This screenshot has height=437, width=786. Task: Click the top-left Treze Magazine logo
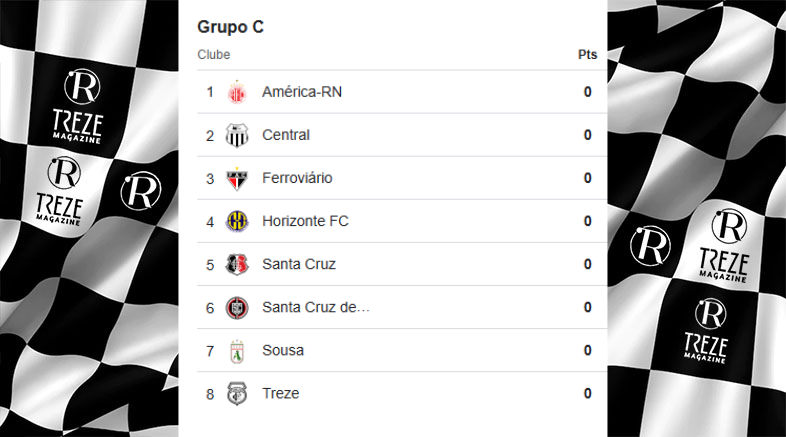79,106
